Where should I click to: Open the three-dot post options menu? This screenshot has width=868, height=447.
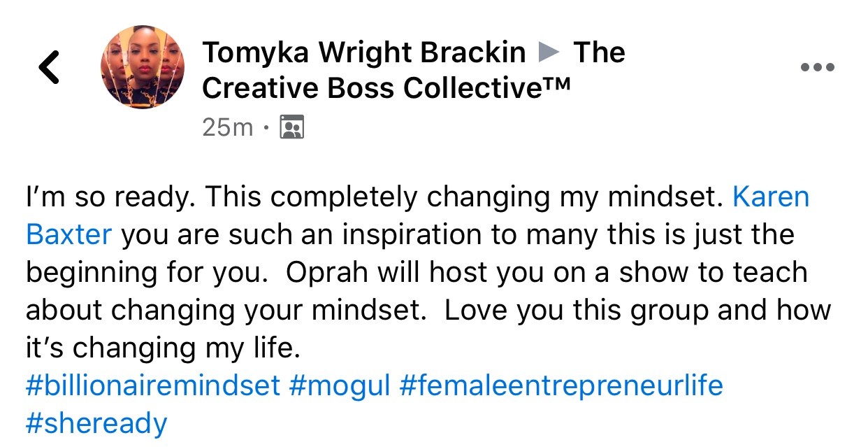pyautogui.click(x=817, y=68)
